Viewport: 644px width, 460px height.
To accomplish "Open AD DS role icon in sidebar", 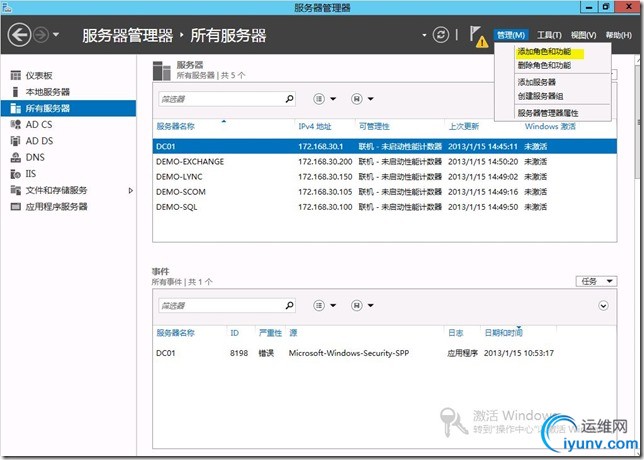I will pos(16,141).
